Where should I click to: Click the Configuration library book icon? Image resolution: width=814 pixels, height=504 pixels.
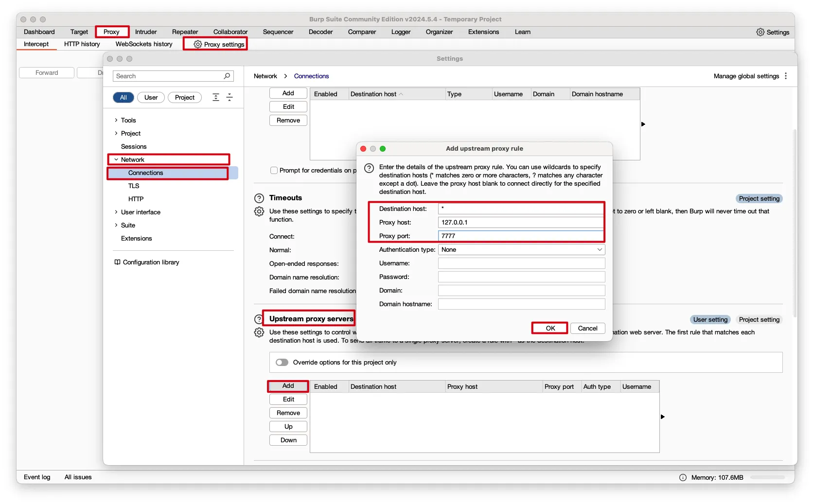click(117, 262)
